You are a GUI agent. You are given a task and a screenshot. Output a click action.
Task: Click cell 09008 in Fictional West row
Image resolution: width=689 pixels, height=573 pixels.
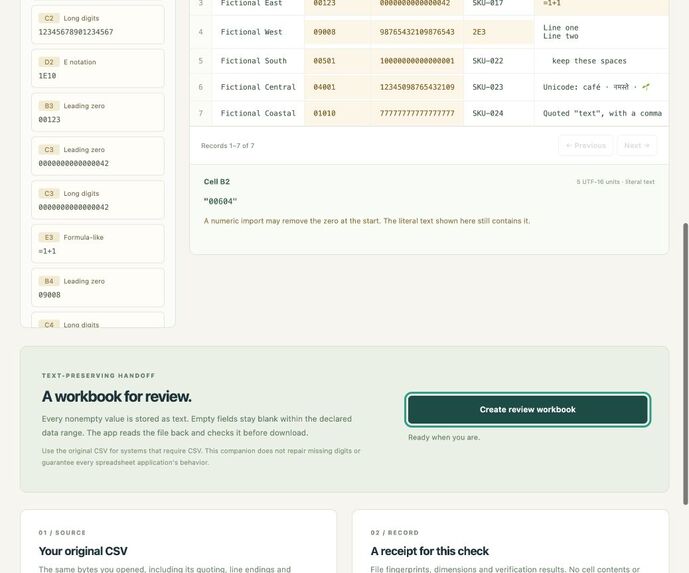337,32
